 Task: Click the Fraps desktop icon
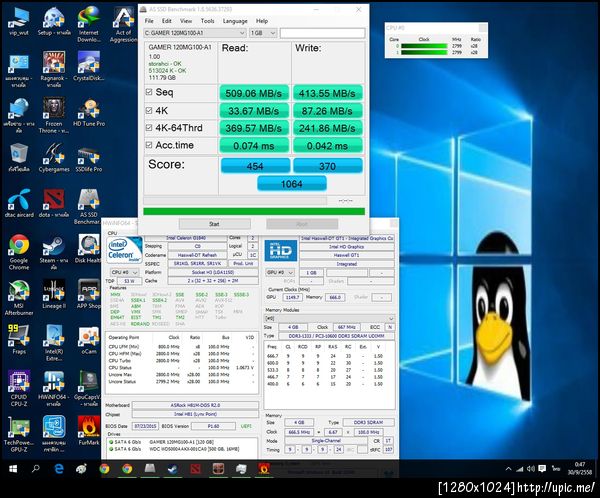pos(19,340)
